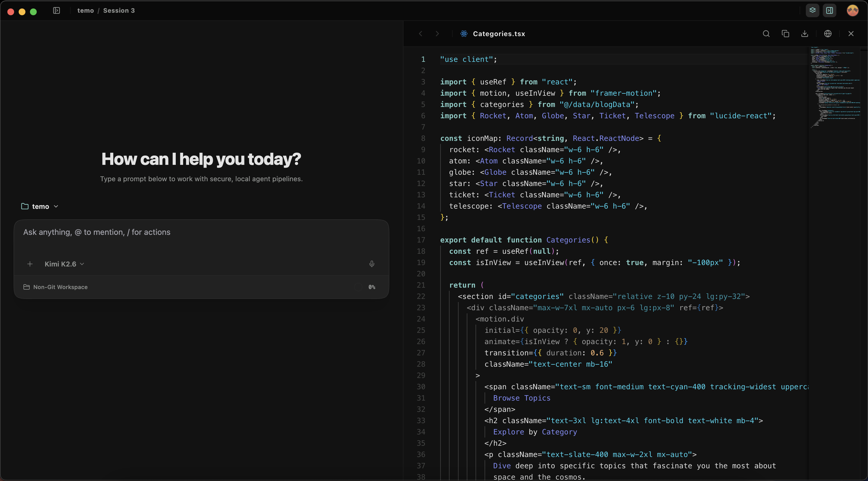
Task: Click 'export default function' keywords on line 17
Action: pyautogui.click(x=491, y=240)
